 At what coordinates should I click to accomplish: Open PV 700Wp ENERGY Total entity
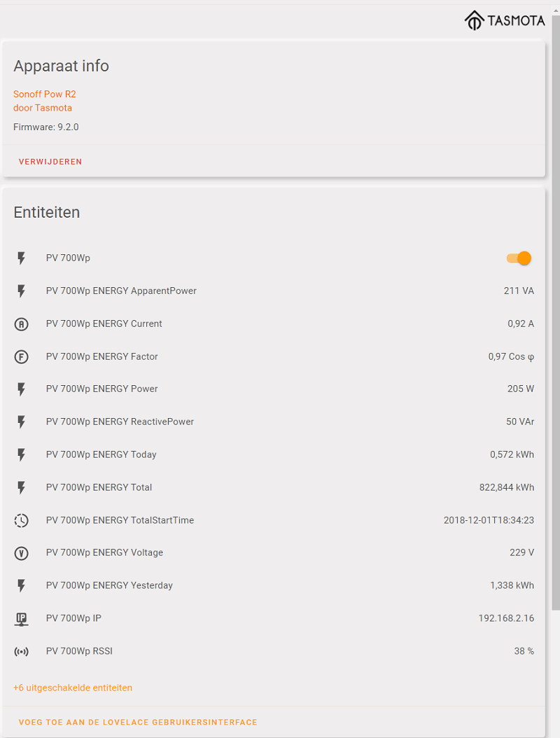click(x=99, y=487)
